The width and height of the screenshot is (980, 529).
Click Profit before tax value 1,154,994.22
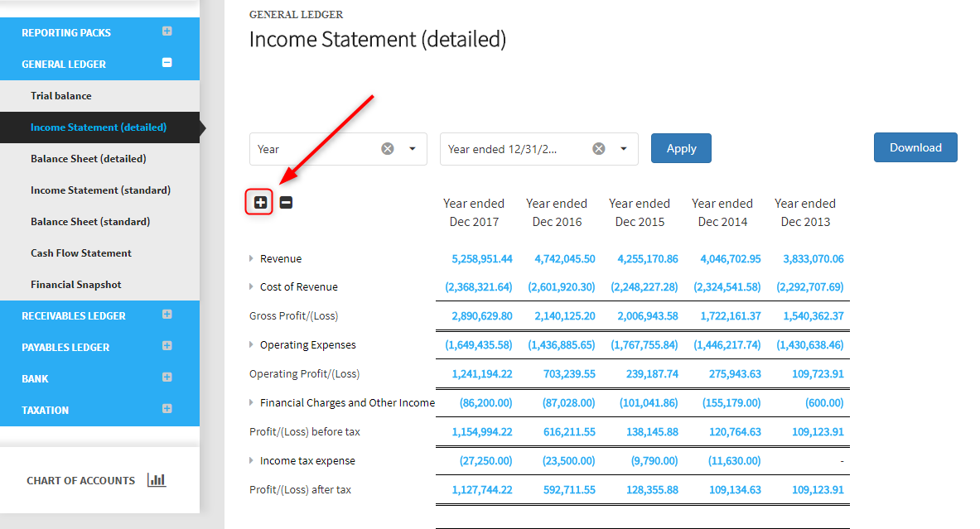(x=482, y=432)
